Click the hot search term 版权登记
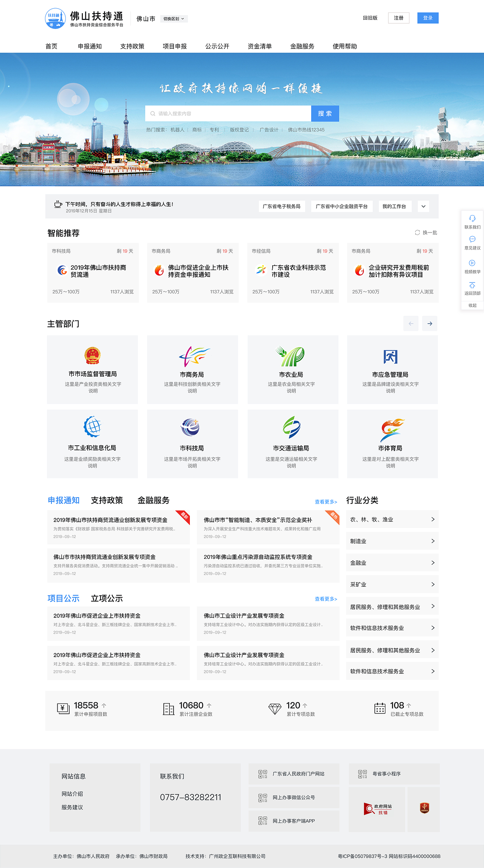Viewport: 484px width, 868px height. pos(239,130)
